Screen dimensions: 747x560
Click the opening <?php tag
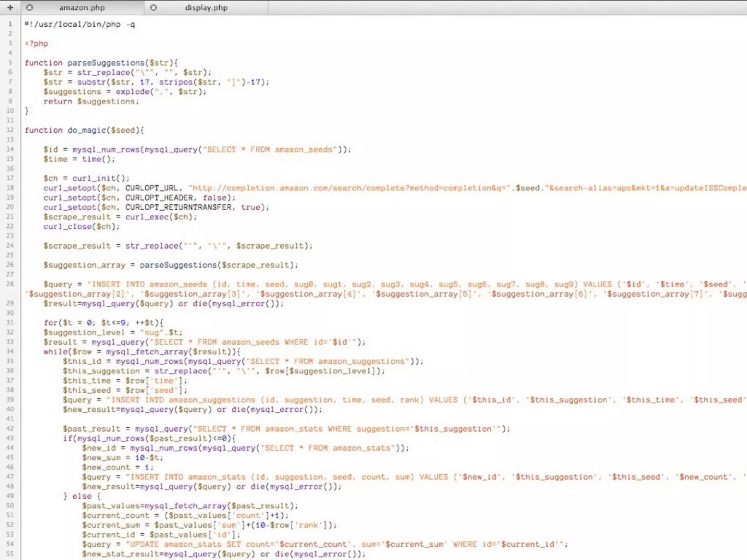pos(36,44)
